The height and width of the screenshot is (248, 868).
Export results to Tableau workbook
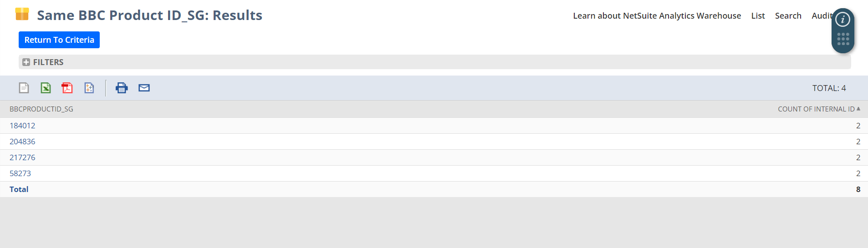(89, 88)
